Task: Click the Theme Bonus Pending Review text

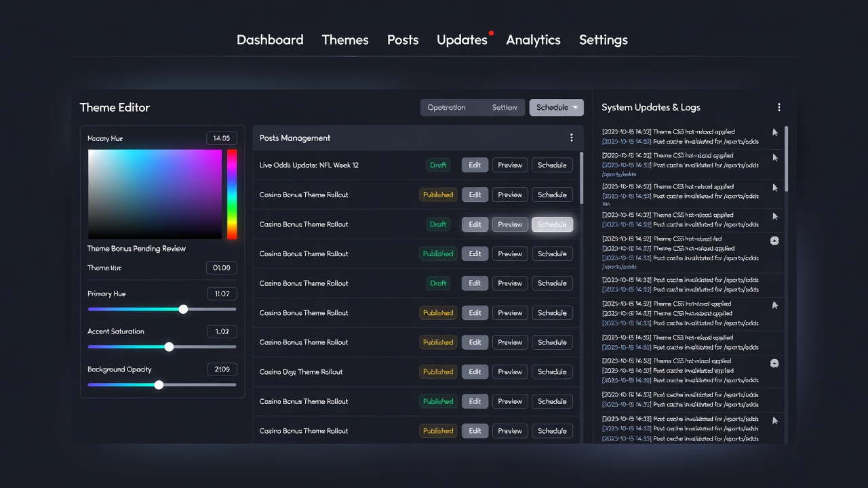Action: pos(136,249)
